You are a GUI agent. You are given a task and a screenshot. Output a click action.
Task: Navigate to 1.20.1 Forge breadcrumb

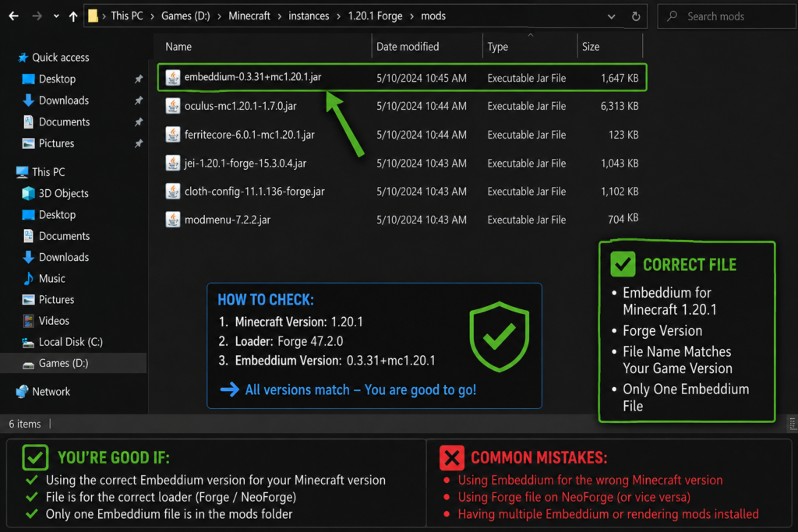(x=375, y=16)
